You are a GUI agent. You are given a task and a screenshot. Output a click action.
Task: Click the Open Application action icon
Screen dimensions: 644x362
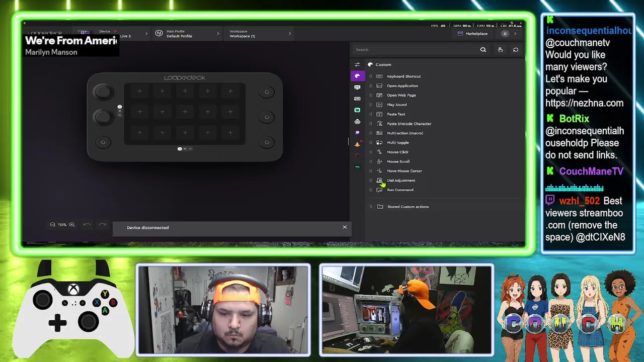point(379,86)
